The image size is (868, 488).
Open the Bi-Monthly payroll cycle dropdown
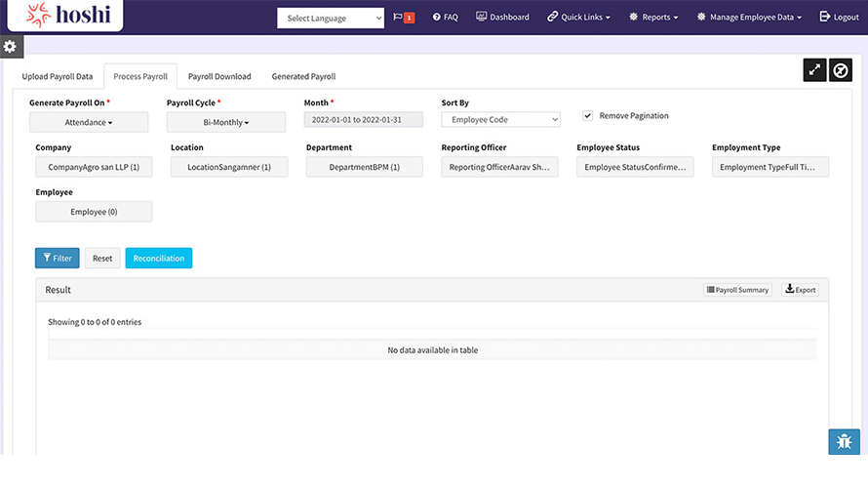(x=226, y=122)
